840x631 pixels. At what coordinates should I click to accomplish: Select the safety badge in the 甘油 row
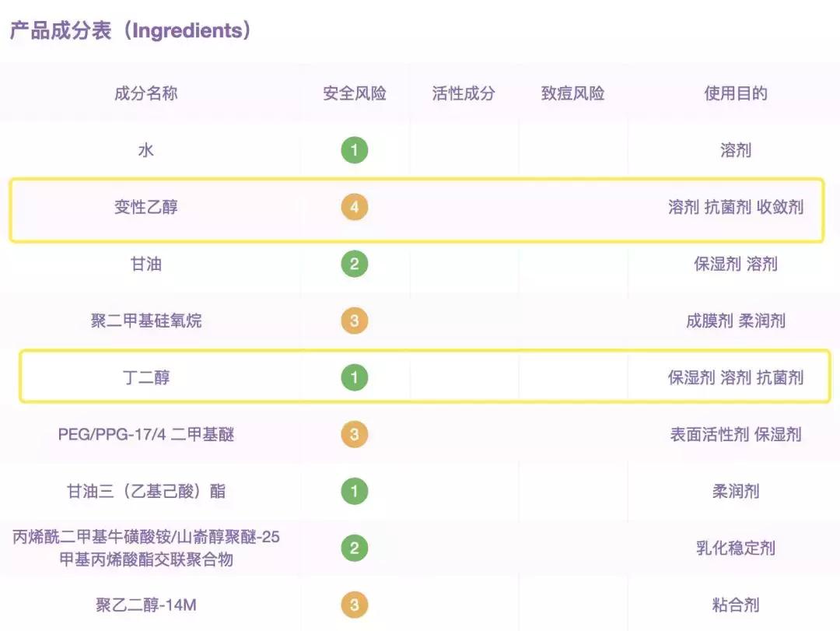354,264
